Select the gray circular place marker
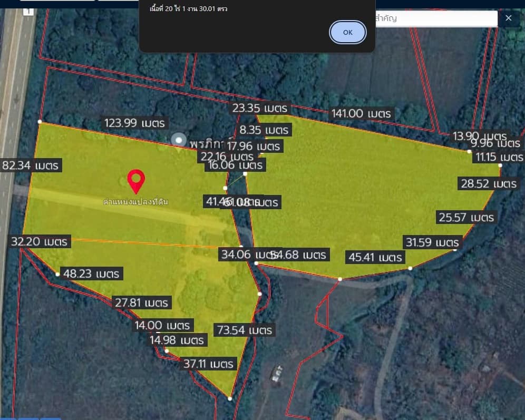This screenshot has height=420, width=525. click(x=180, y=140)
